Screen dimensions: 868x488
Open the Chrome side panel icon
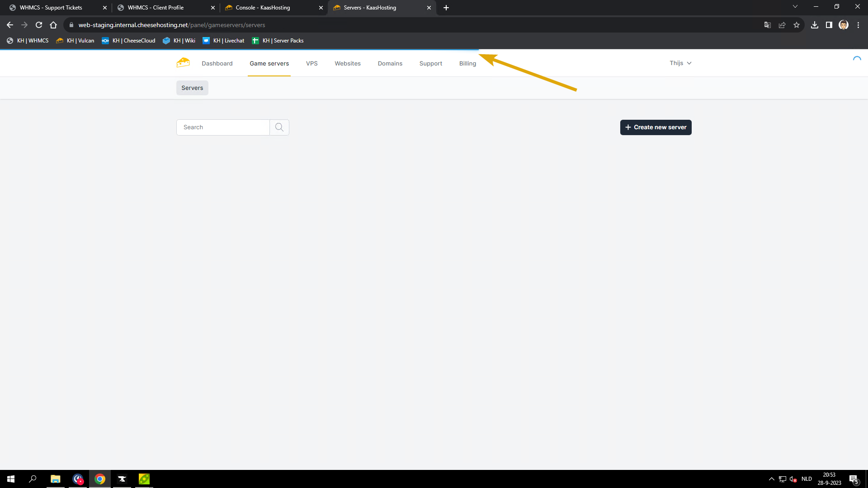click(x=829, y=25)
